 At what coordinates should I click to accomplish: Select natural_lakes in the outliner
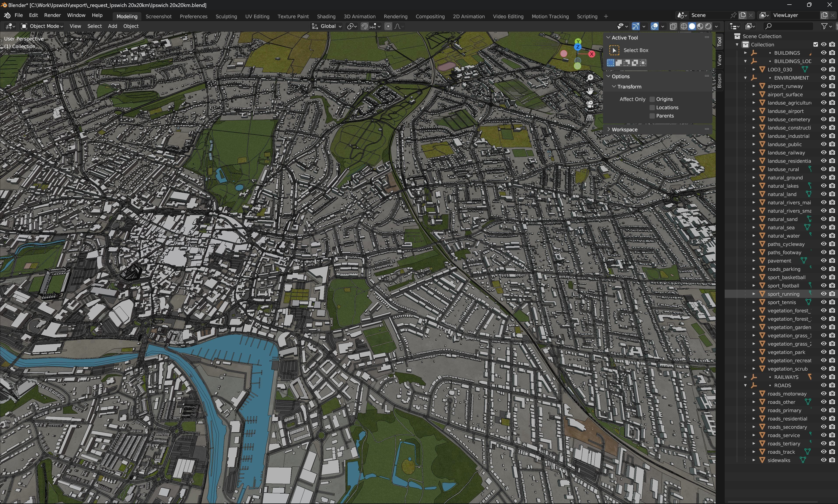783,186
